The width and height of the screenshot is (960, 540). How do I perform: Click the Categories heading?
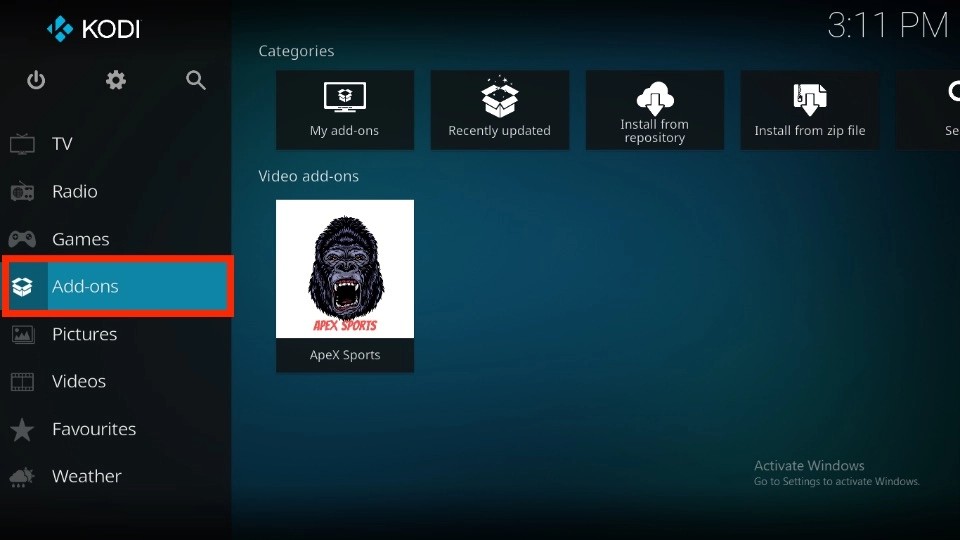point(296,51)
